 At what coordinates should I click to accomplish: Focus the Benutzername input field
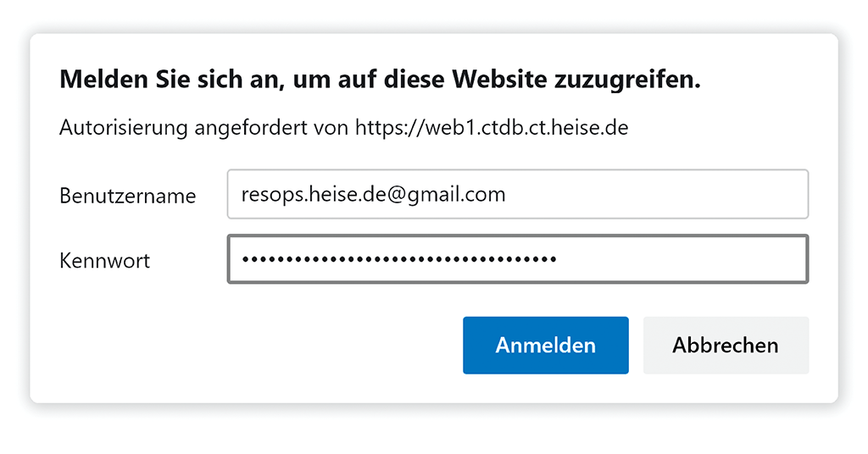(x=517, y=195)
